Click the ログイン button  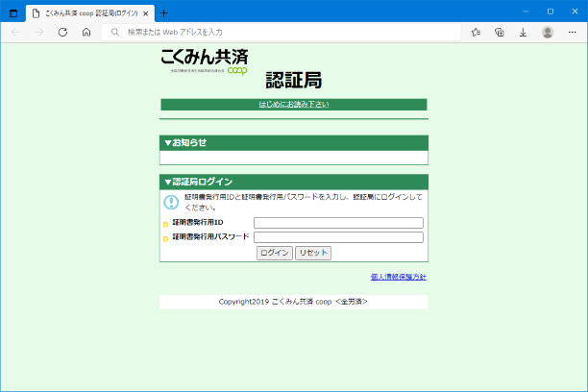click(275, 253)
